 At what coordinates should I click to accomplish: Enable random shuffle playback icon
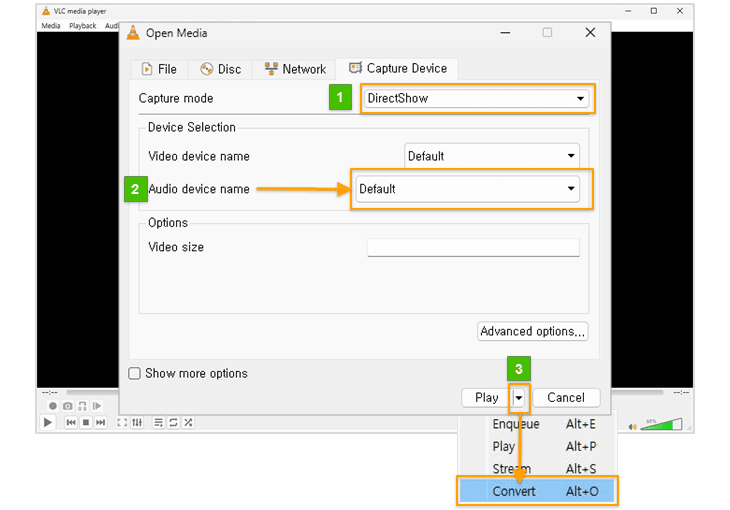188,423
